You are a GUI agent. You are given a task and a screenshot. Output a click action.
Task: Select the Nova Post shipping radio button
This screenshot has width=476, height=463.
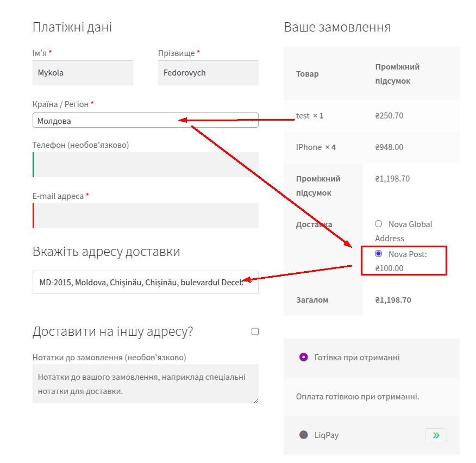coord(379,253)
